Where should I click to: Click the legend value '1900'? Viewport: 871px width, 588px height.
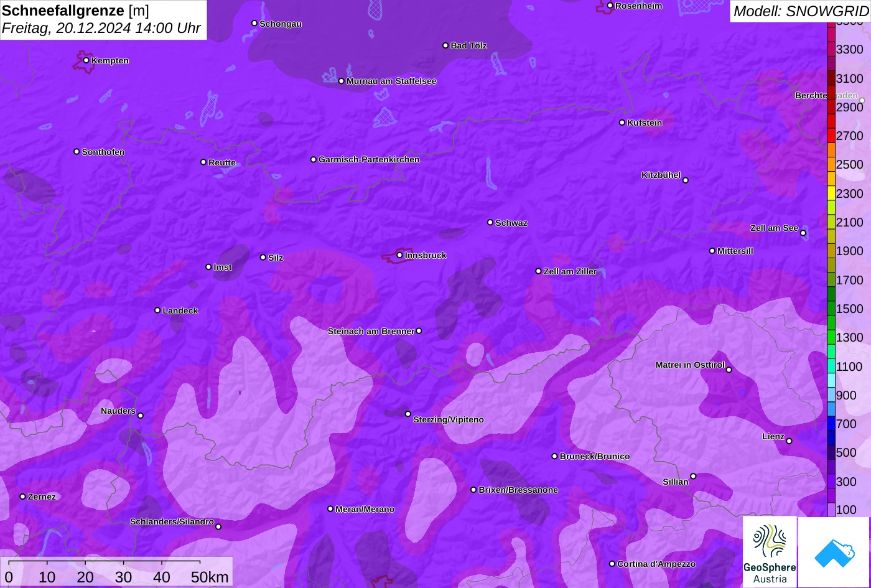(850, 251)
